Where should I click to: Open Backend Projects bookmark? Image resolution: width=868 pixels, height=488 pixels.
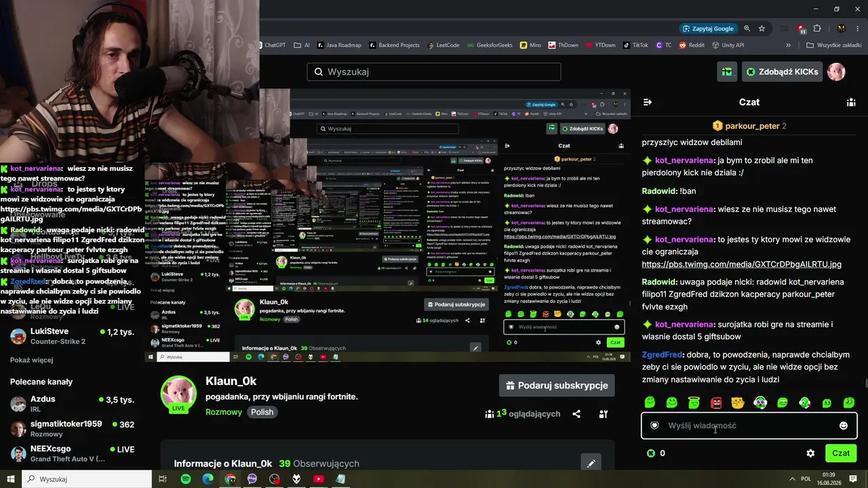395,45
